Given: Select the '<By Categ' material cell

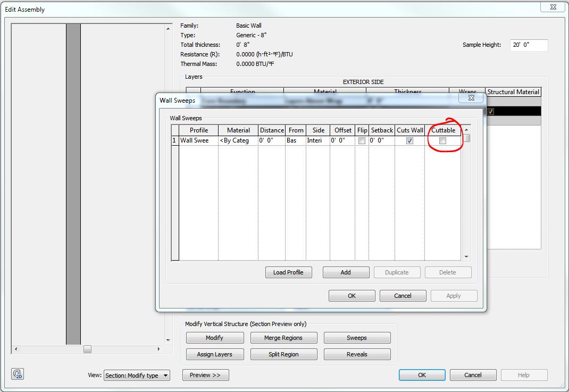Looking at the screenshot, I should [238, 140].
